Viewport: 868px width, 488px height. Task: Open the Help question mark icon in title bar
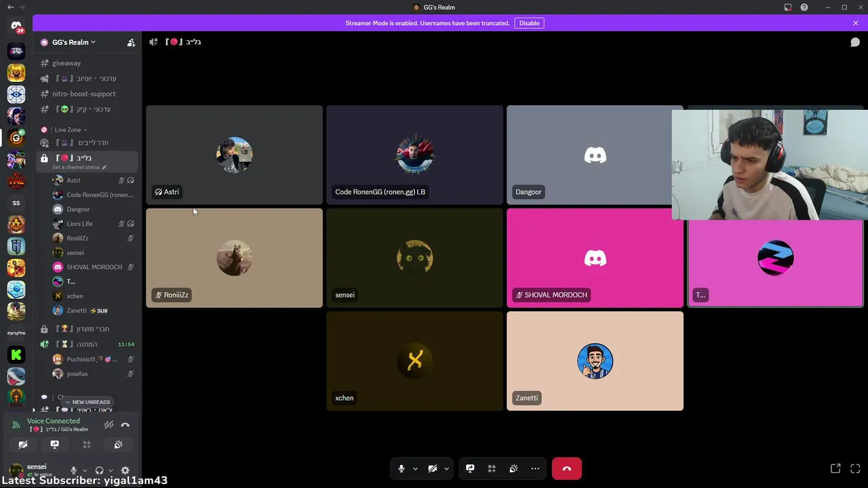(x=804, y=7)
